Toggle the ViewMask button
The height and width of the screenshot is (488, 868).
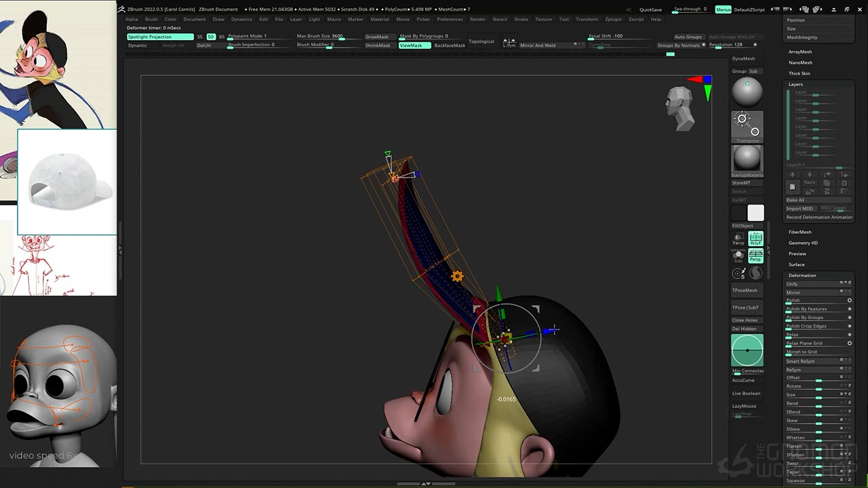[x=414, y=45]
